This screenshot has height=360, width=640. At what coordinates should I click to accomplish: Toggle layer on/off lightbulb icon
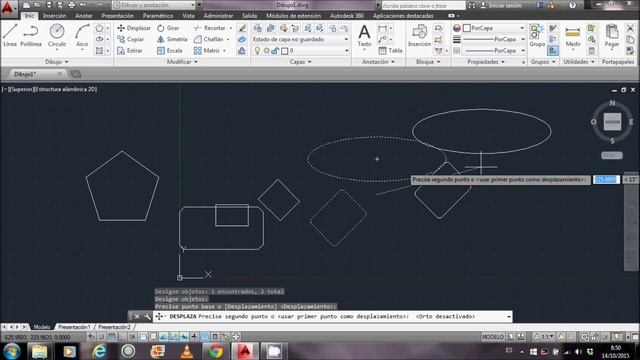point(257,51)
